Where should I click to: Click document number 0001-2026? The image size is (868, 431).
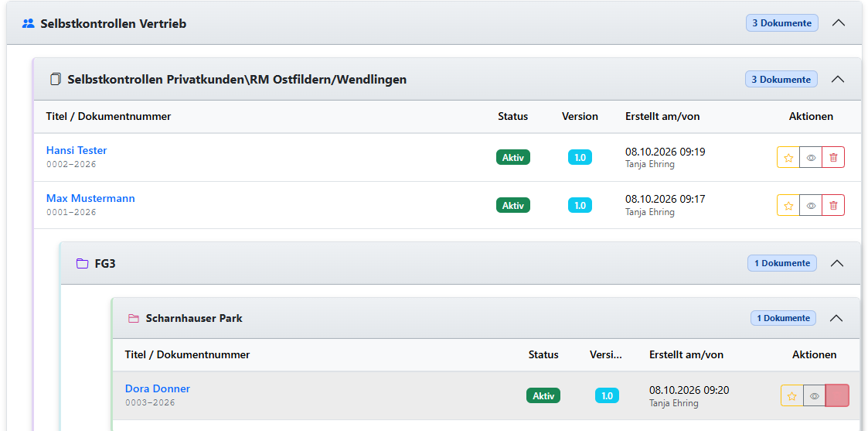tap(71, 212)
